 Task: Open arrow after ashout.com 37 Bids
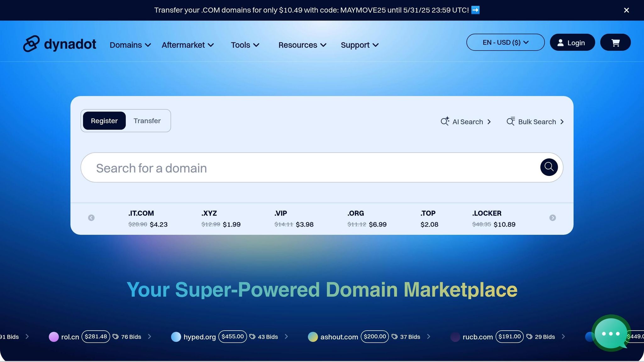coord(429,337)
